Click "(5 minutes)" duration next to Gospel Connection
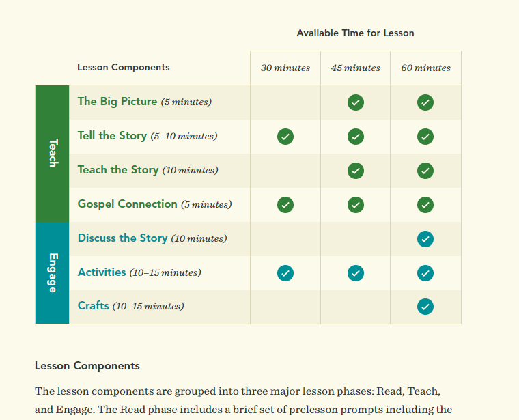 [x=206, y=205]
